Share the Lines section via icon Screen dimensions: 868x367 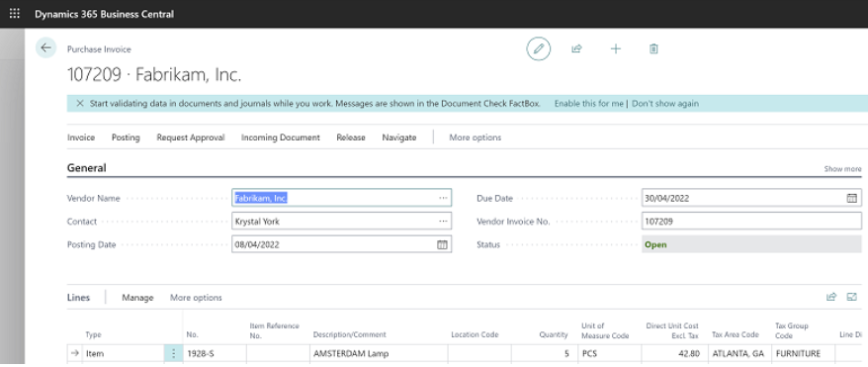tap(830, 297)
